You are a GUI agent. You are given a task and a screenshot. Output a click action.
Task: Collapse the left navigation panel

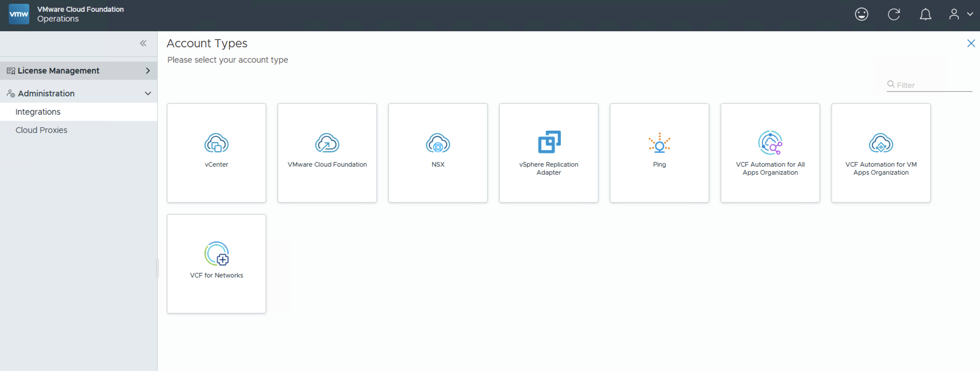143,43
